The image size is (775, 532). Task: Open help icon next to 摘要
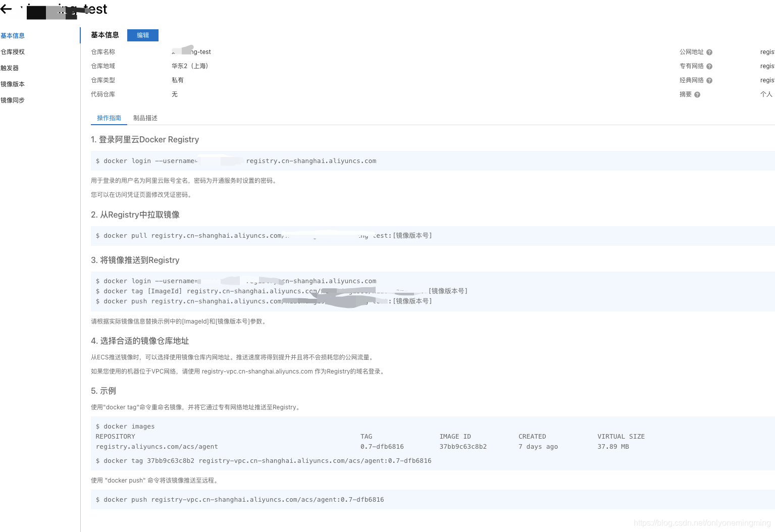[x=697, y=94]
